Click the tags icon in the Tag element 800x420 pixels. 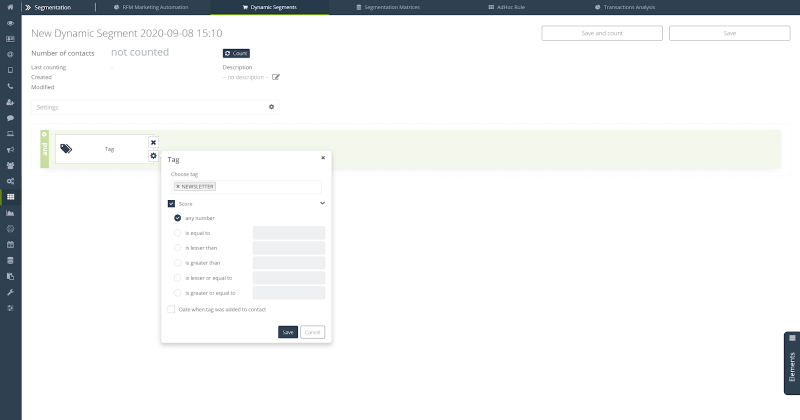[x=66, y=149]
